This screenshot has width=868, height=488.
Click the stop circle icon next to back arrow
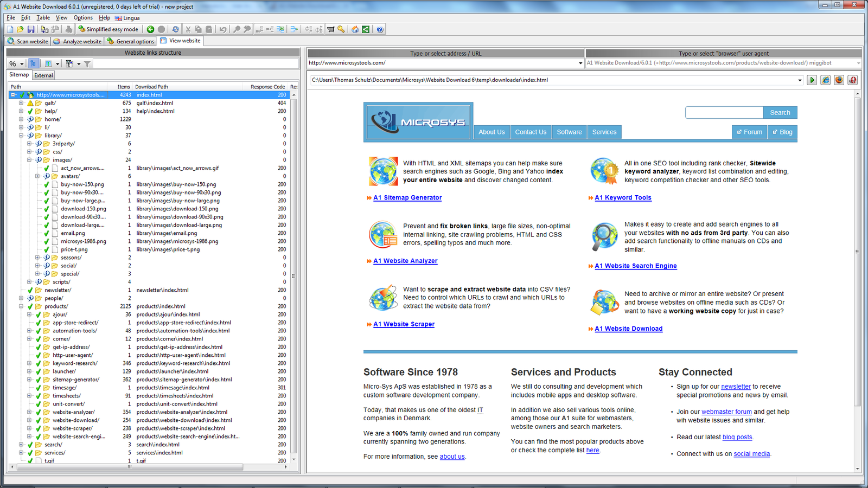pyautogui.click(x=161, y=29)
